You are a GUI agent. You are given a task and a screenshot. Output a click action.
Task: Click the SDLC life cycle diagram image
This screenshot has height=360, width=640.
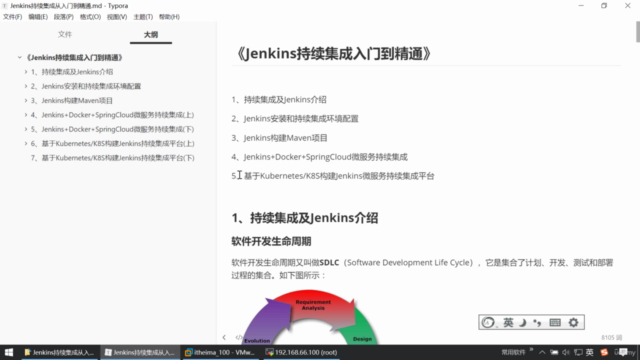310,316
